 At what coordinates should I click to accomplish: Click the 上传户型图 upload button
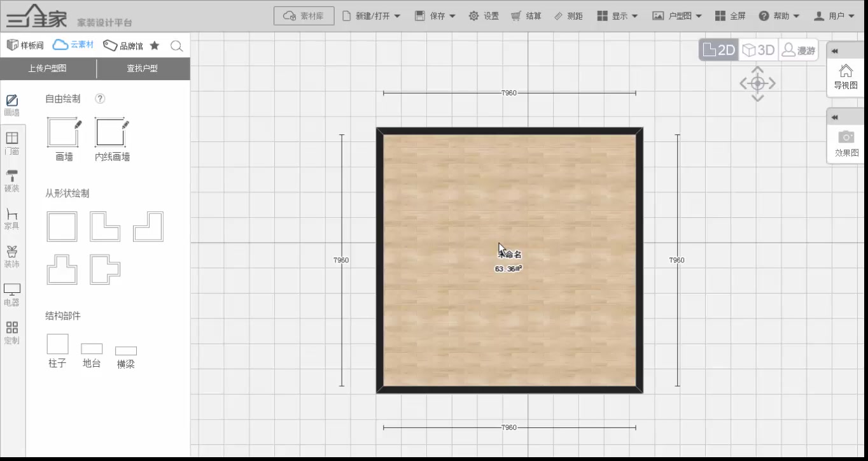click(47, 68)
